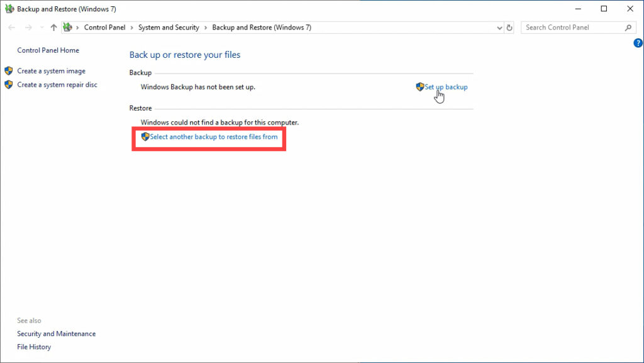Click shield icon beside Select another backup
The height and width of the screenshot is (363, 644).
point(145,137)
